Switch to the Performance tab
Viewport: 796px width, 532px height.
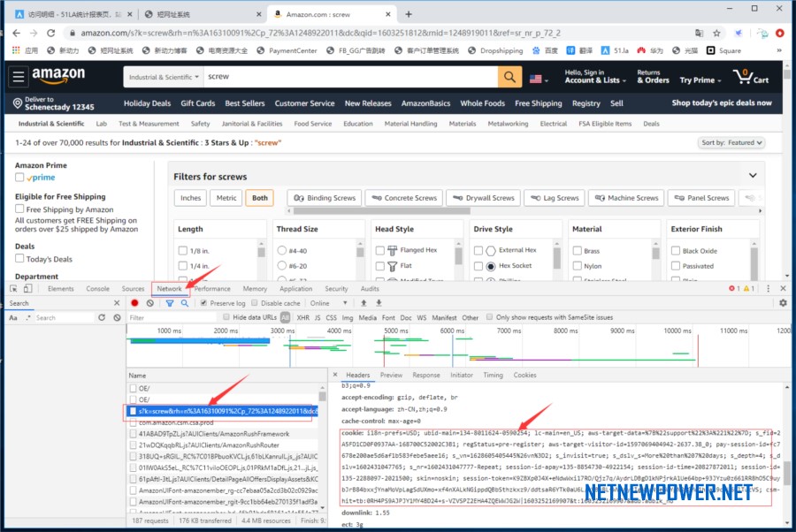coord(212,289)
